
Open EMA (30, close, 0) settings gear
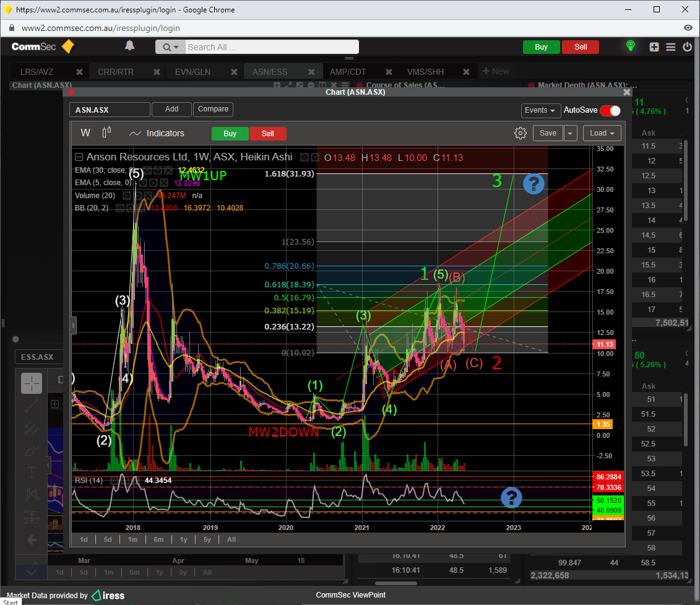[x=158, y=170]
